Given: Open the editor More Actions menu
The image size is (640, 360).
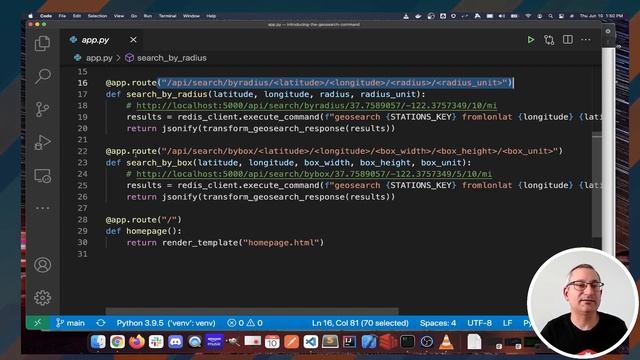Looking at the screenshot, I should coord(586,40).
